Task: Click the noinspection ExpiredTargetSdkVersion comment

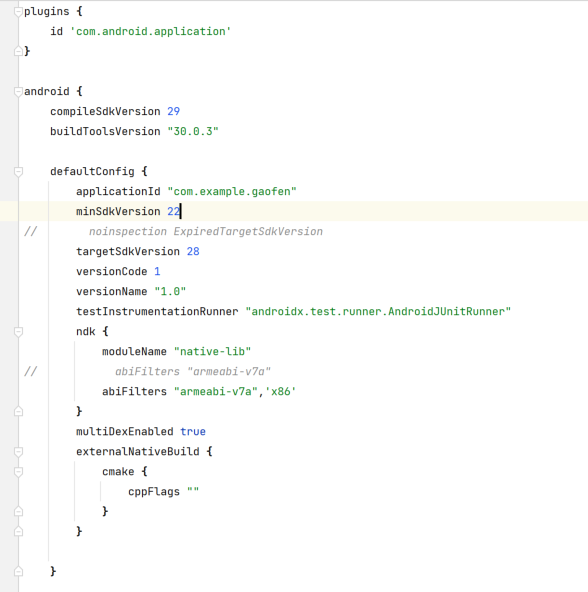Action: coord(206,231)
